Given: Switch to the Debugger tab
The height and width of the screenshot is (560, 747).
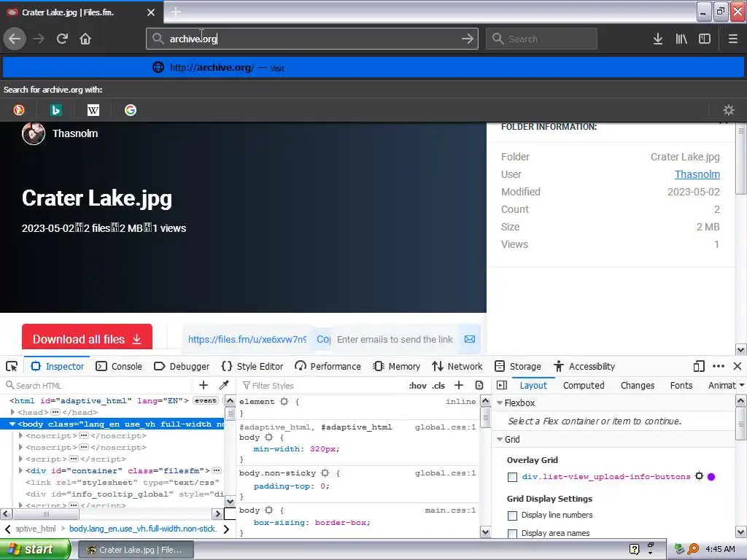Looking at the screenshot, I should (182, 366).
